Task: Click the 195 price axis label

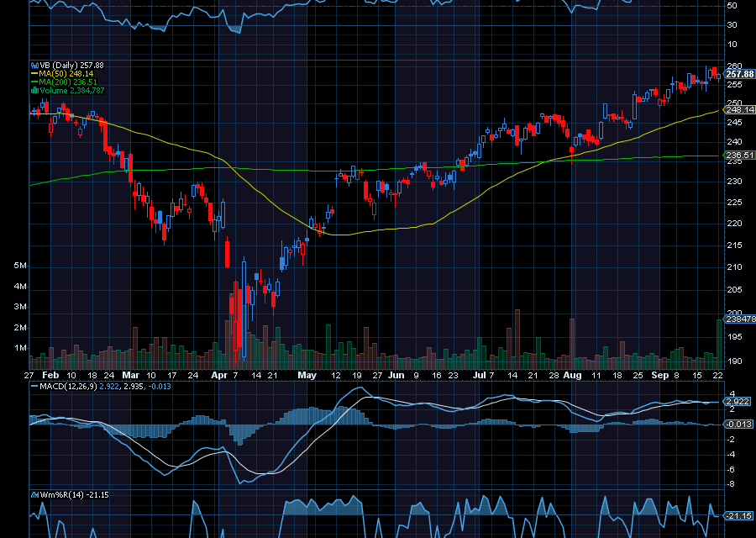Action: 734,336
